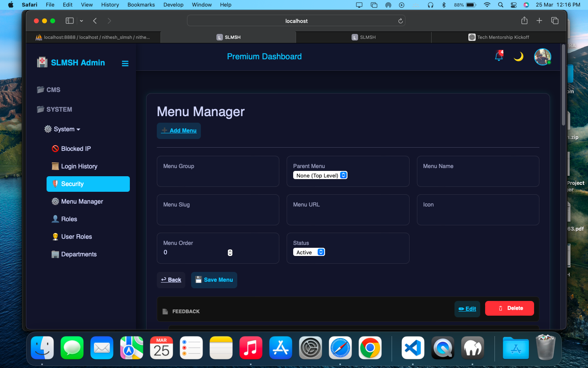Click Save Menu button
The image size is (588, 368).
click(214, 280)
